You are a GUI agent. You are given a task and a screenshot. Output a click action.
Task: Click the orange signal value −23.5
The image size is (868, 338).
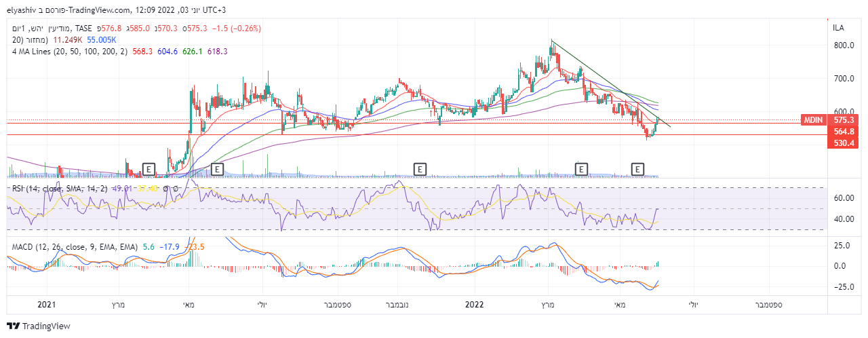(x=196, y=246)
